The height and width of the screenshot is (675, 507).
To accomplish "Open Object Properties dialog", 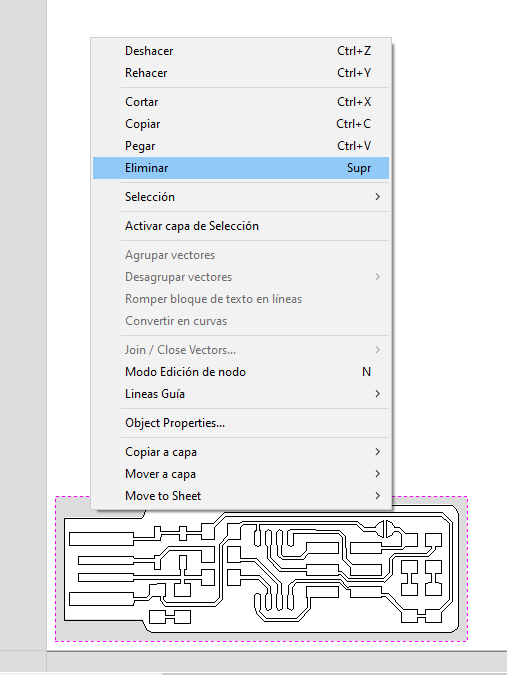I will (x=241, y=423).
